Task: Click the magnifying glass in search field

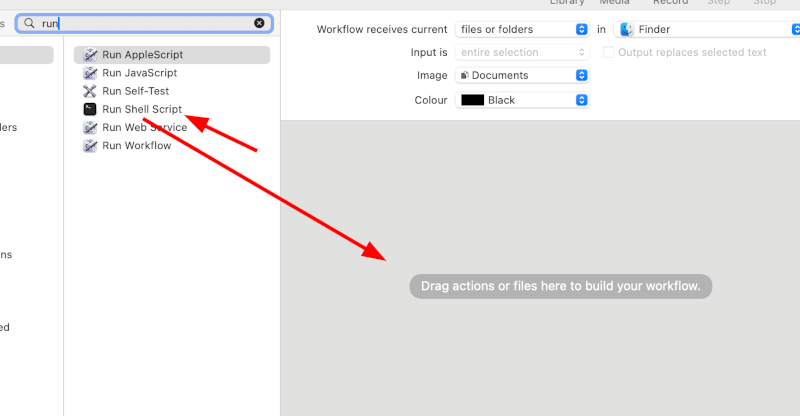Action: [30, 22]
